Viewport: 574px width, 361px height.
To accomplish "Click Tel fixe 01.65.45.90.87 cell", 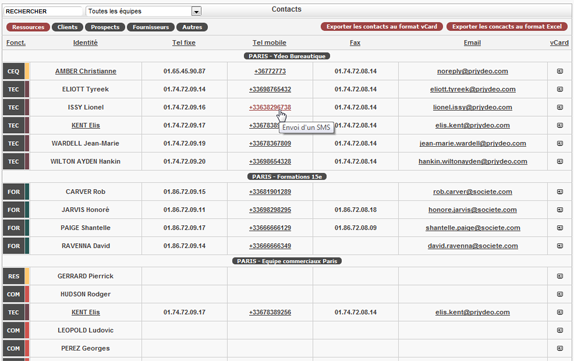I will tap(184, 71).
